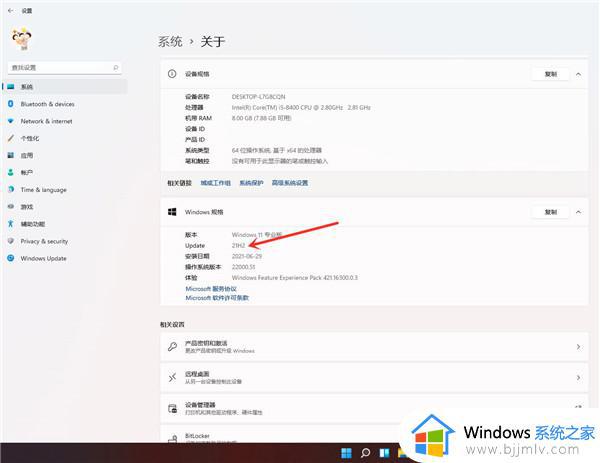The height and width of the screenshot is (463, 600).
Task: Click the 系统 breadcrumb in the header
Action: pos(170,41)
